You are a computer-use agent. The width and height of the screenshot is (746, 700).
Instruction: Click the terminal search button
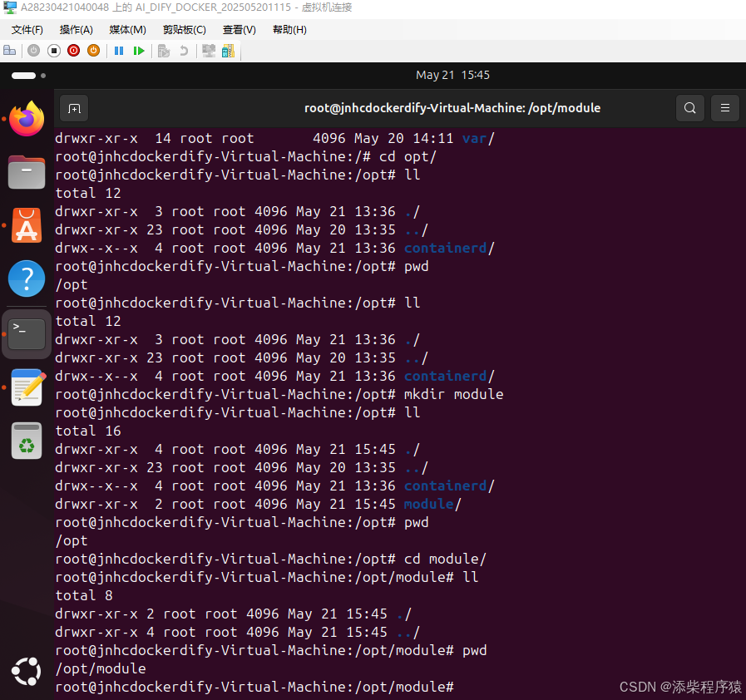[689, 108]
